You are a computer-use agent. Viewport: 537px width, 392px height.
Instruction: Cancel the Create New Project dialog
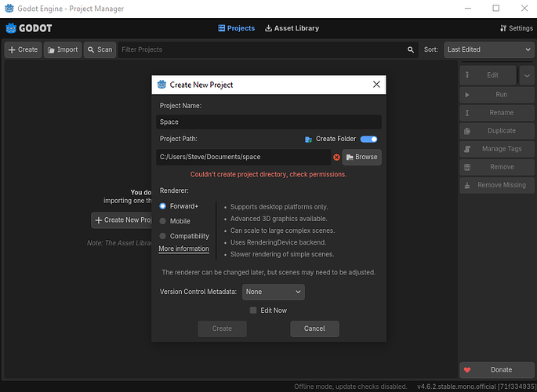click(314, 328)
